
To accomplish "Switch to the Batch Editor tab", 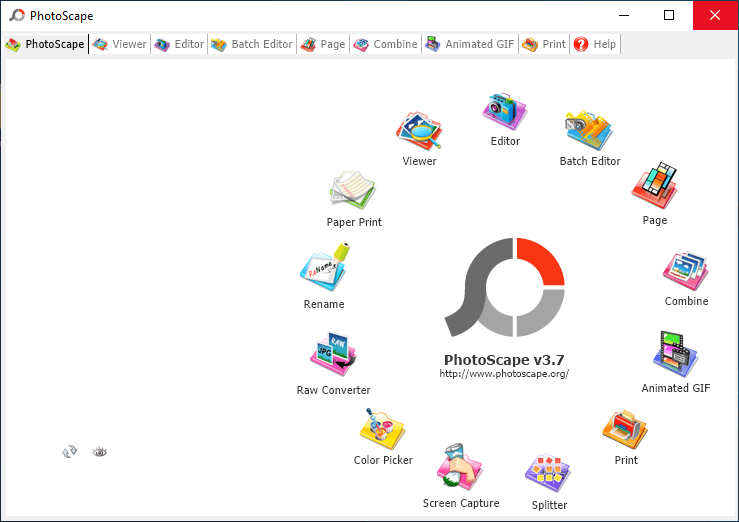I will point(252,44).
